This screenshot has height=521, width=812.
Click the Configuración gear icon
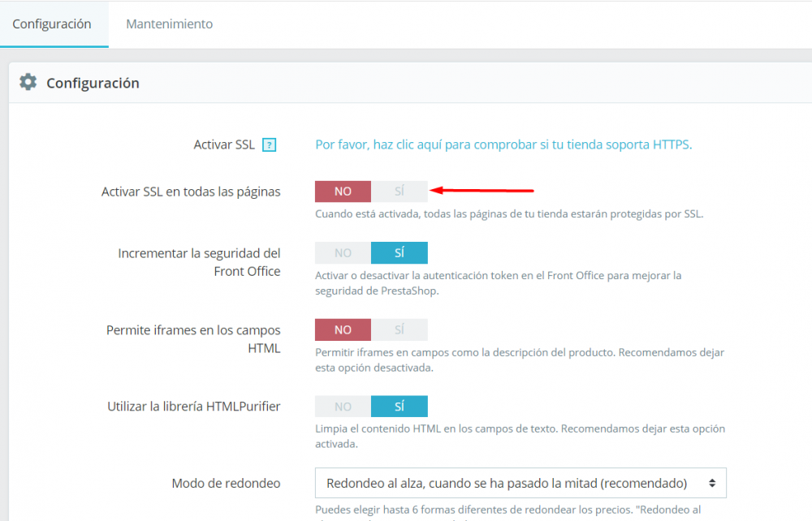(28, 82)
